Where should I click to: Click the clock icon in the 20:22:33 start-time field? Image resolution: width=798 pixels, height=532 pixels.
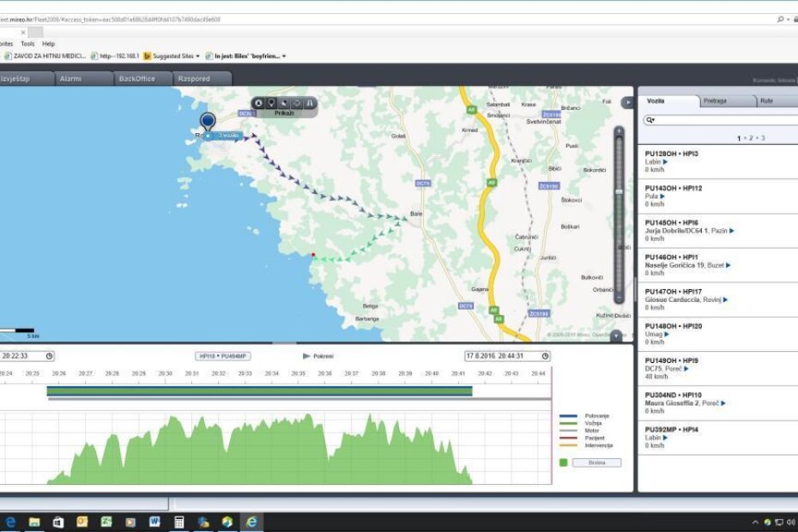tap(50, 356)
